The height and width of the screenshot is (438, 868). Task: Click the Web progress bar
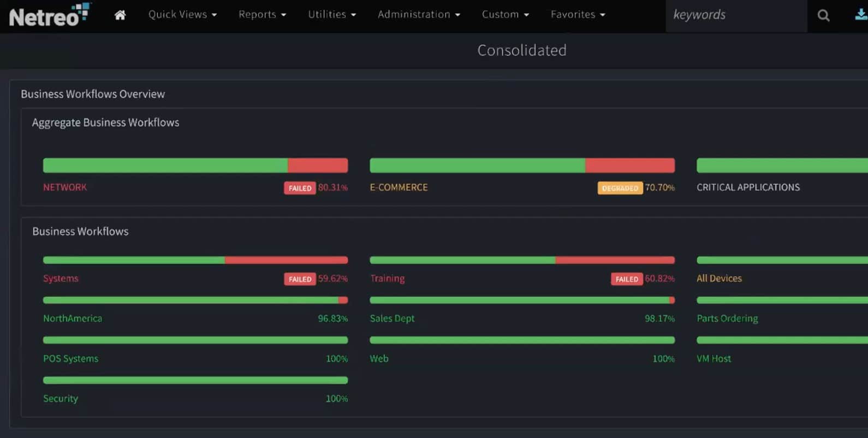pyautogui.click(x=522, y=340)
